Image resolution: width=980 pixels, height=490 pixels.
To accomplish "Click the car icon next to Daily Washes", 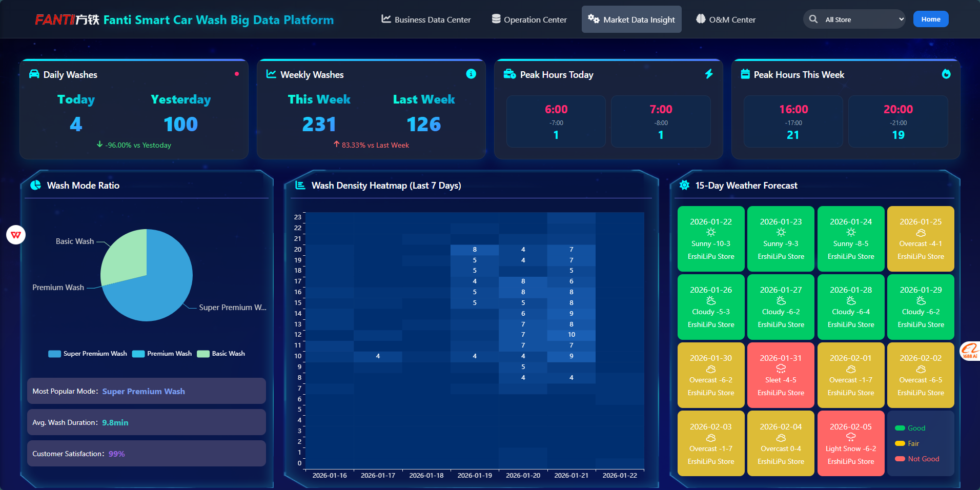I will (x=34, y=74).
